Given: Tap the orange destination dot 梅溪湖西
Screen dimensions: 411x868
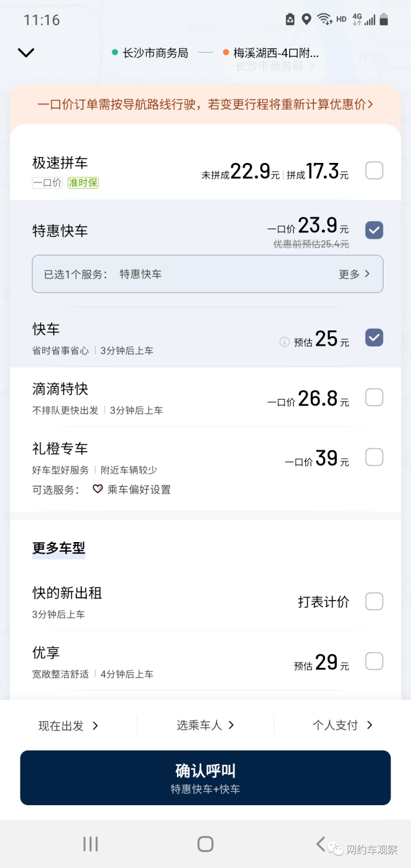Looking at the screenshot, I should click(x=226, y=53).
